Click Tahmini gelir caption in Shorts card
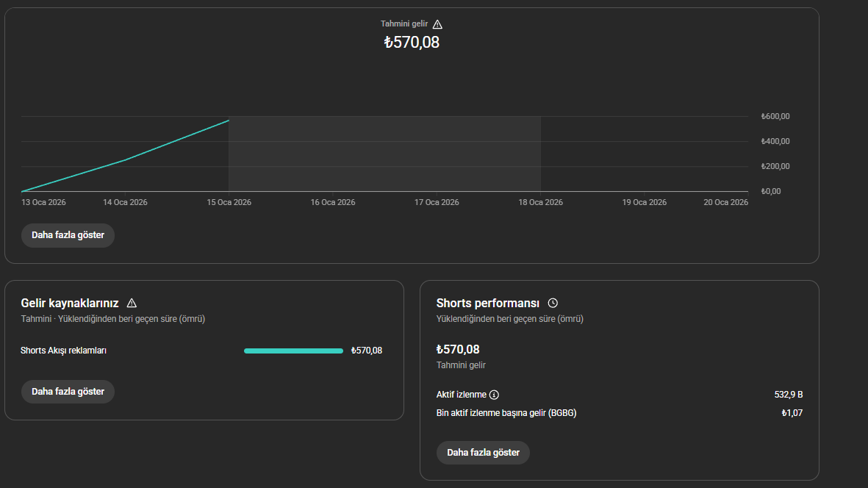Image resolution: width=868 pixels, height=488 pixels. tap(461, 365)
